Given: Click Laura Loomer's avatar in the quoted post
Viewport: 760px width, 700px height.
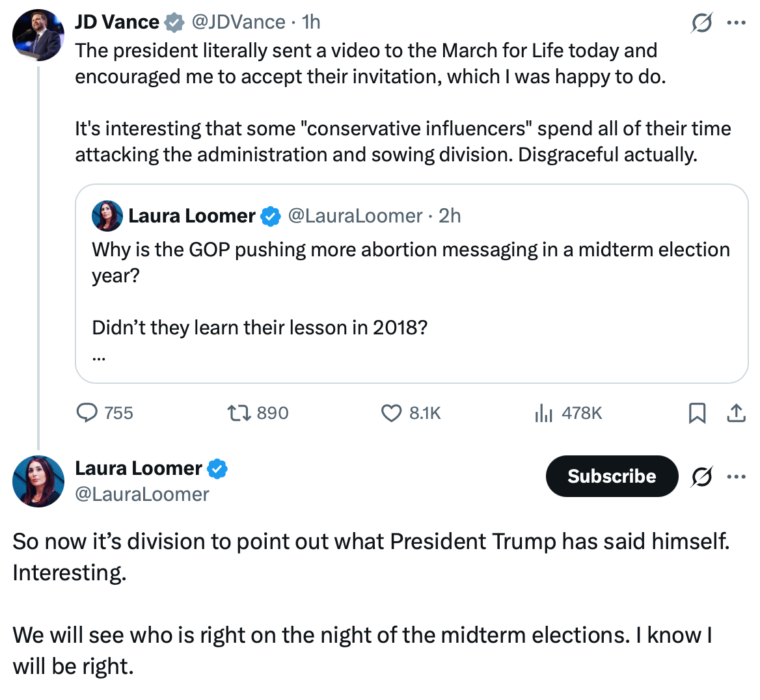Looking at the screenshot, I should pyautogui.click(x=107, y=216).
